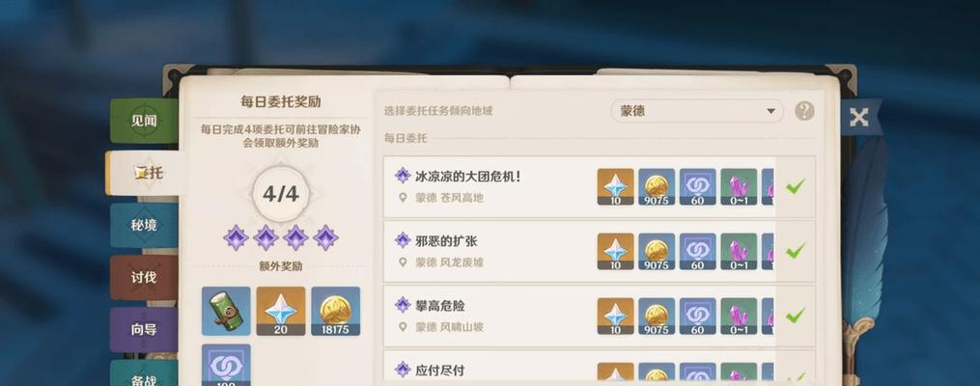Screen dimensions: 980x386
Task: Open the 向导 tab
Action: (144, 330)
